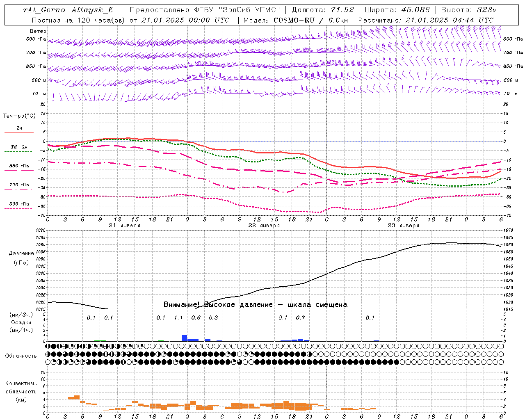This screenshot has width=525, height=420.
Task: Click the Ветер panel label
Action: (38, 31)
